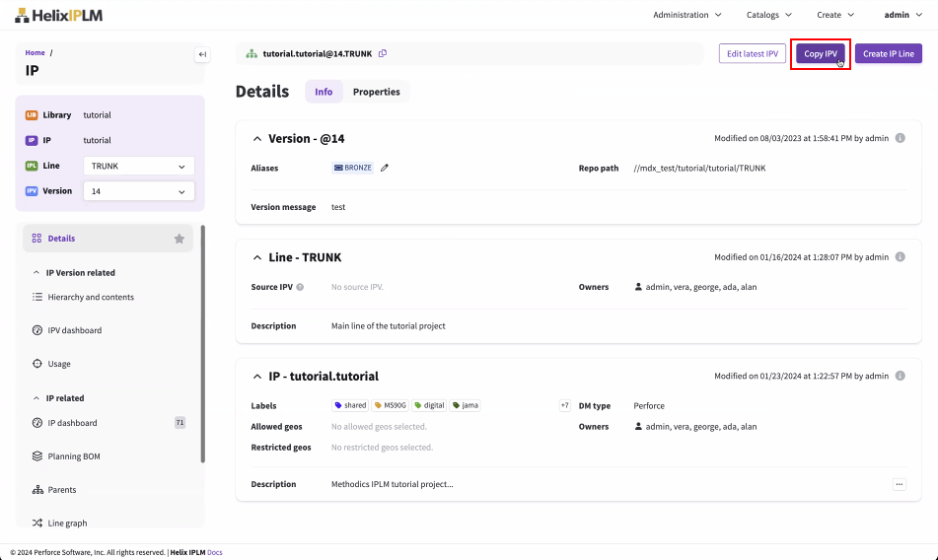Collapse the IP Version related group
Viewport: 938px width, 560px height.
[x=36, y=273]
